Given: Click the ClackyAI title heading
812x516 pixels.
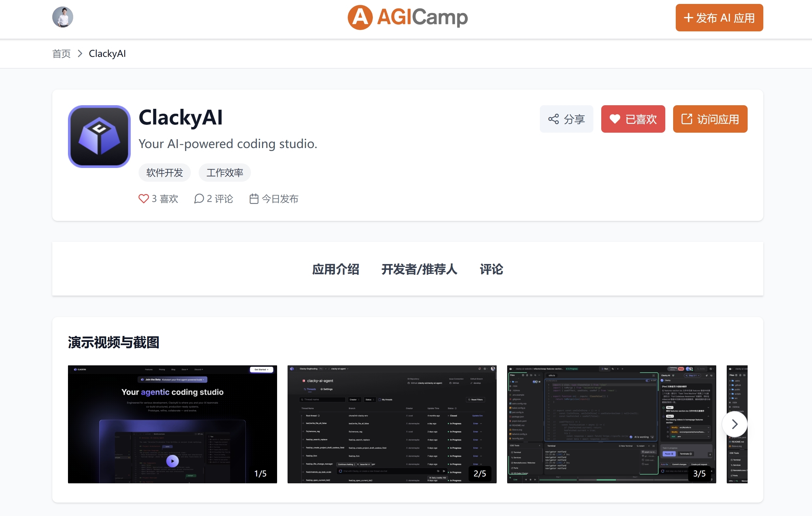Looking at the screenshot, I should [180, 117].
